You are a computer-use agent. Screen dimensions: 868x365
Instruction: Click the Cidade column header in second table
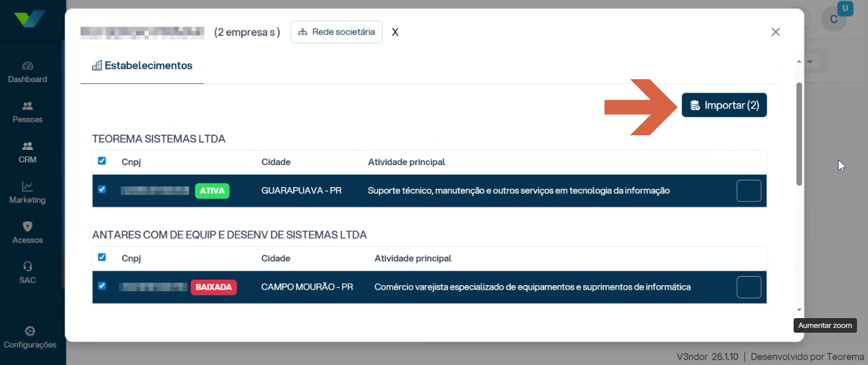(x=276, y=258)
